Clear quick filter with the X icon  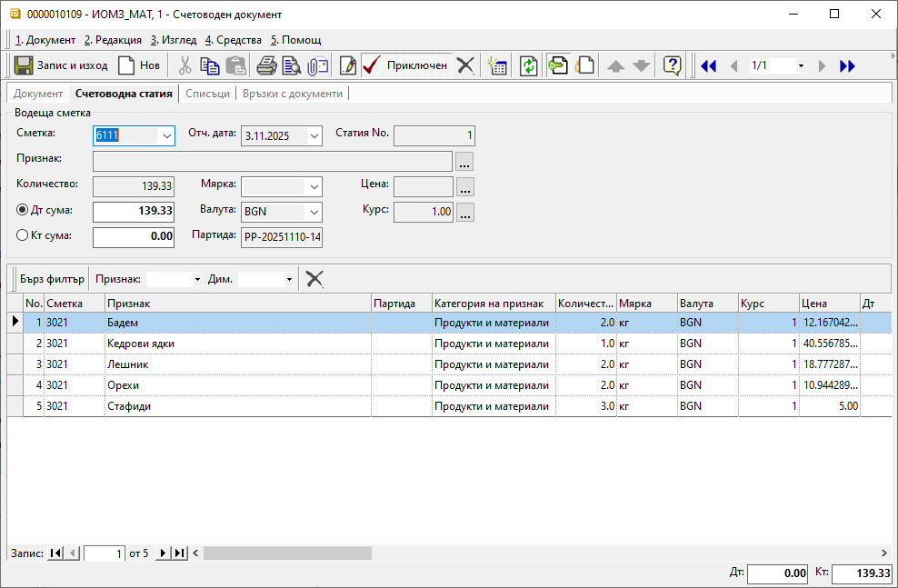click(x=314, y=279)
